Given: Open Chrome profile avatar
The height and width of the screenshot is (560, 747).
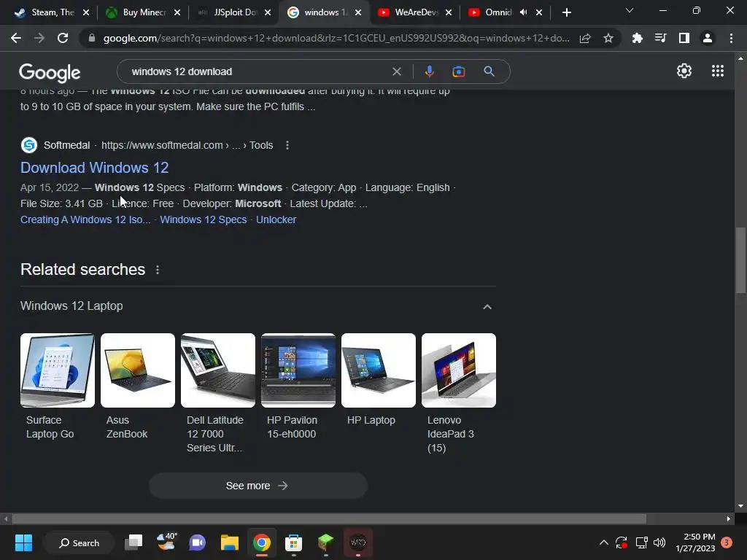Looking at the screenshot, I should pos(708,38).
